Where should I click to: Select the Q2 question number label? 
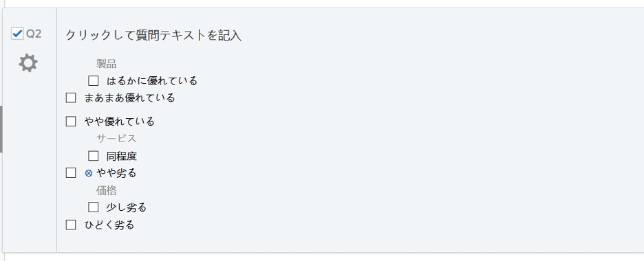click(34, 34)
